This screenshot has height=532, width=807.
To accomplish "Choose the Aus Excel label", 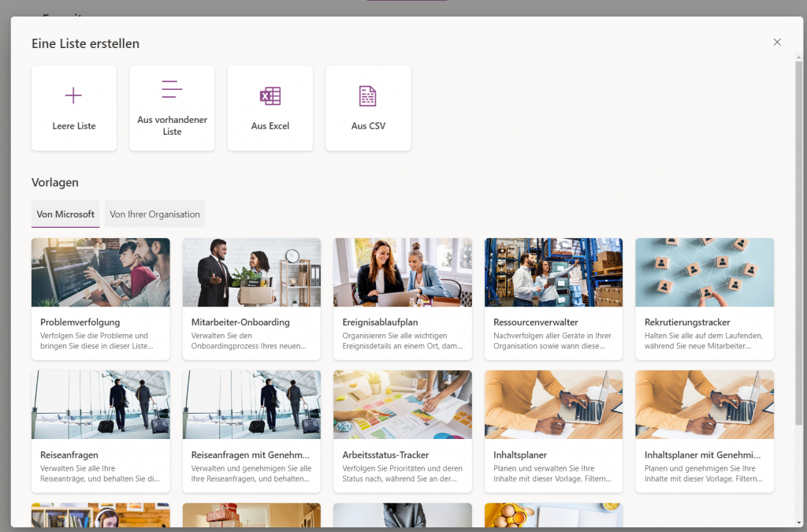I will point(270,126).
